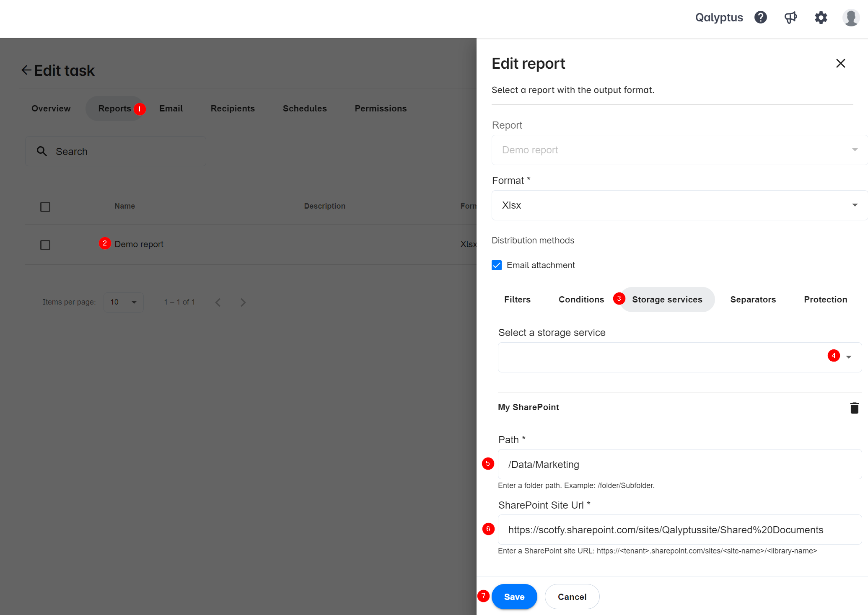Screen dimensions: 868x615
Task: Open the settings gear icon
Action: point(821,18)
